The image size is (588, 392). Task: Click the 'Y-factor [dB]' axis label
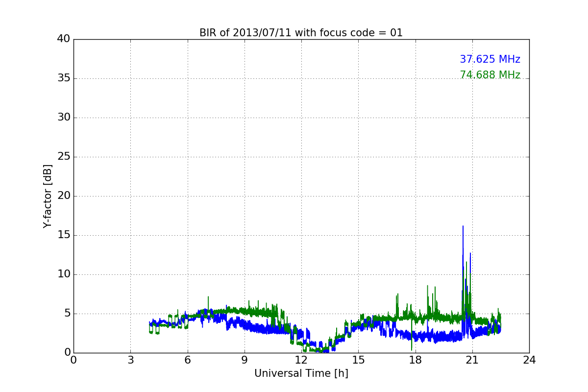click(x=48, y=196)
